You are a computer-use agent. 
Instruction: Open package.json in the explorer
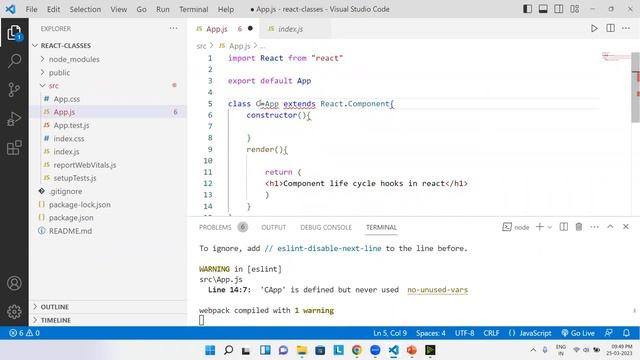pos(71,218)
